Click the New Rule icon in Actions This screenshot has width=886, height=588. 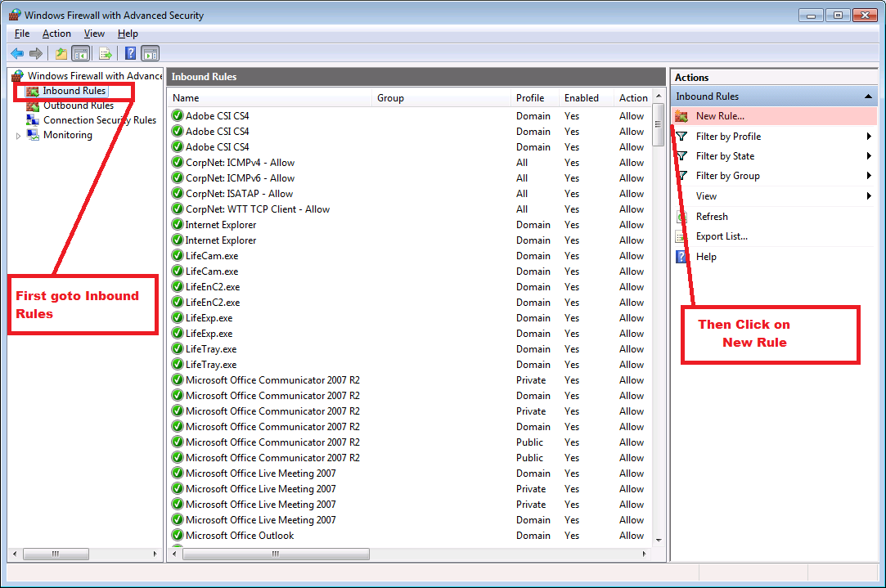[x=681, y=116]
